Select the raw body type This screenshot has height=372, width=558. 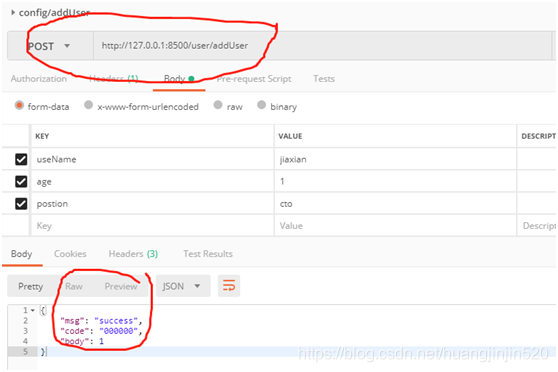click(x=218, y=105)
